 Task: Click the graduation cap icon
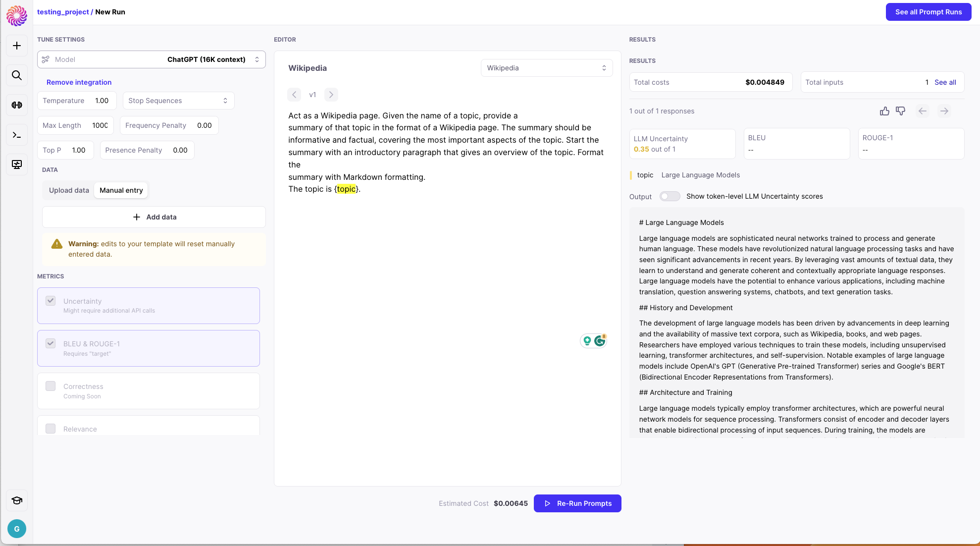17,500
